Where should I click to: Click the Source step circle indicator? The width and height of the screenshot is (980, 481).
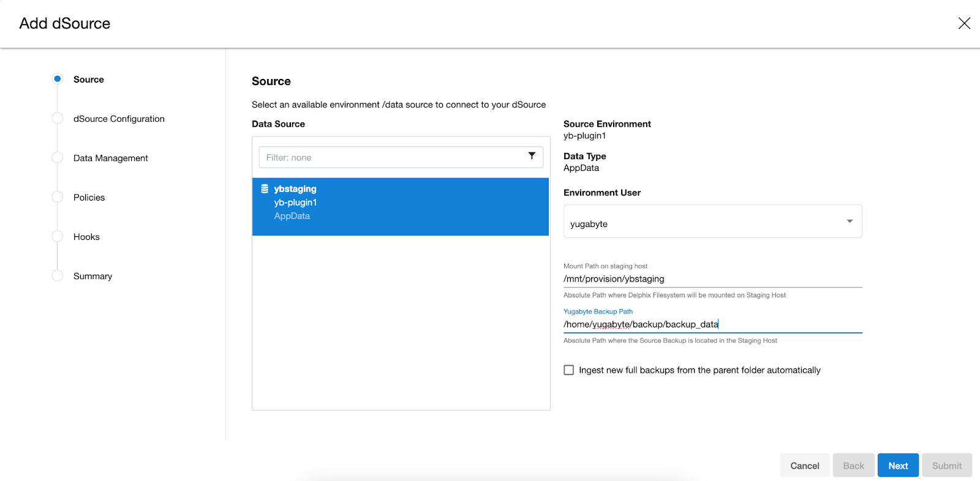tap(58, 79)
